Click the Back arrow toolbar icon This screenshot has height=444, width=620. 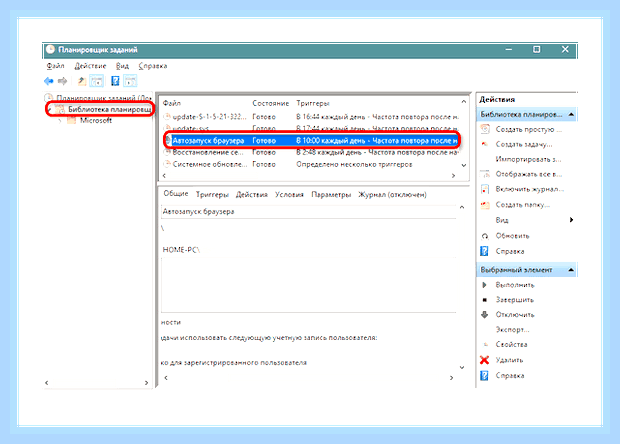(x=49, y=81)
